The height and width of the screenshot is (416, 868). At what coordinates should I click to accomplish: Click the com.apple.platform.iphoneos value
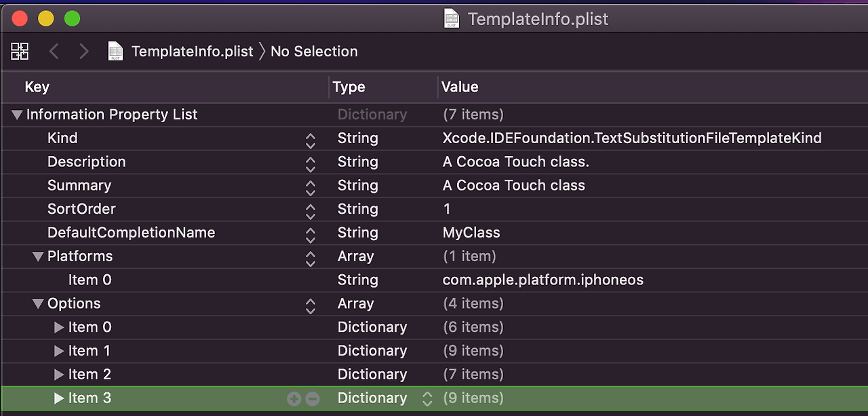[x=543, y=280]
